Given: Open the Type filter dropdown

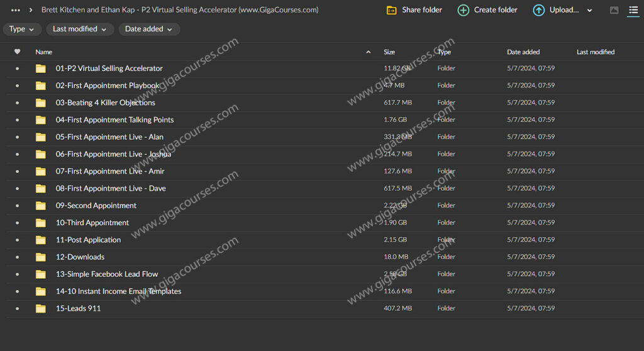Looking at the screenshot, I should coord(22,29).
